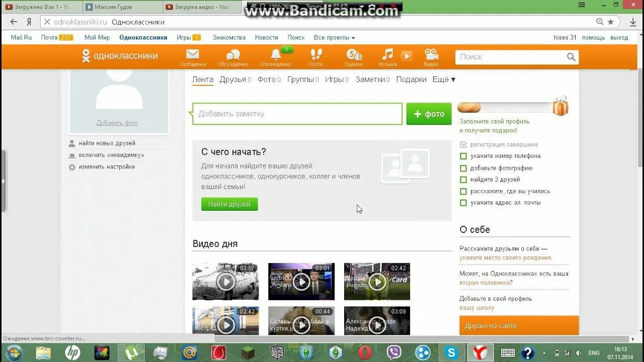Check 'добавьте фотографию' box
This screenshot has width=644, height=362.
(463, 168)
